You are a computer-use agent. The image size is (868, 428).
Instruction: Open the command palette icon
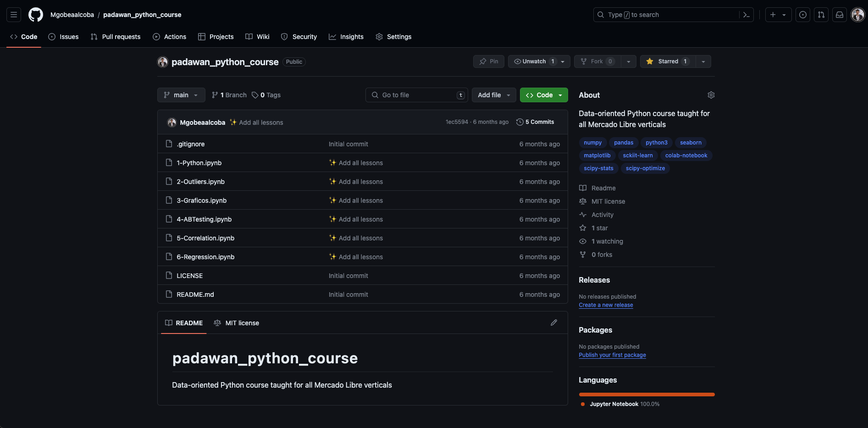tap(746, 15)
